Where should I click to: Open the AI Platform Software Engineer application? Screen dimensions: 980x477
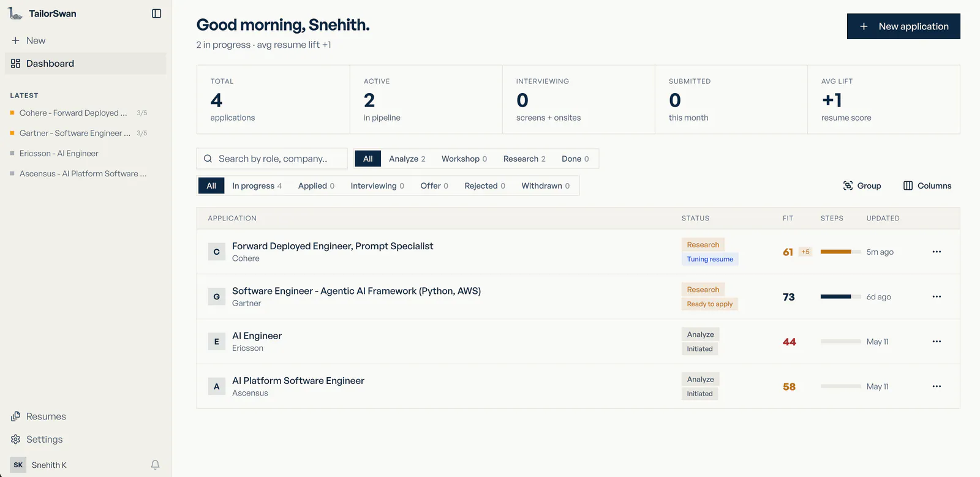(x=298, y=381)
